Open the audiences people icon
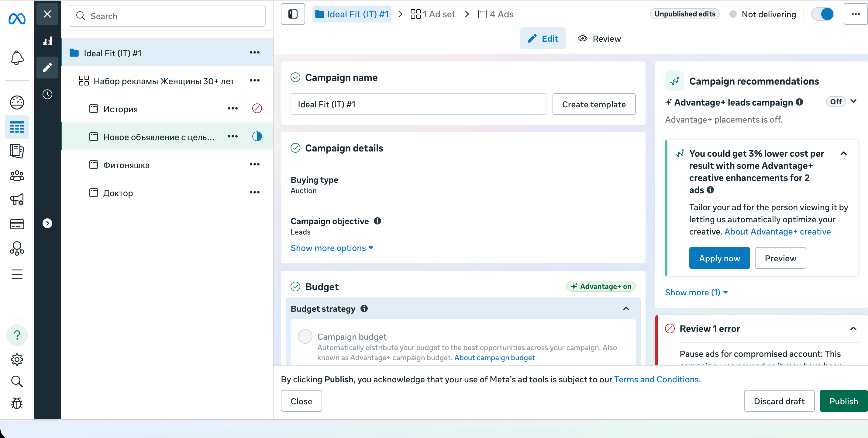The width and height of the screenshot is (868, 438). tap(17, 176)
